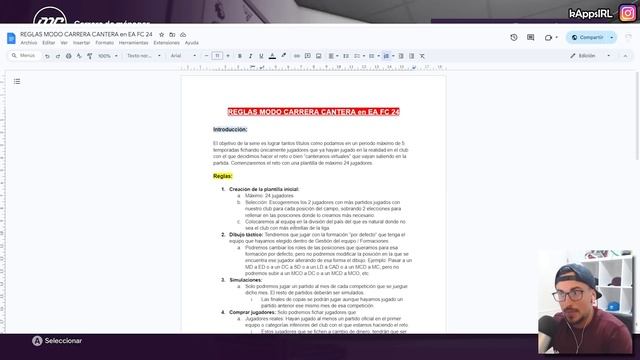Toggle italic formatting
The width and height of the screenshot is (640, 360).
point(251,56)
